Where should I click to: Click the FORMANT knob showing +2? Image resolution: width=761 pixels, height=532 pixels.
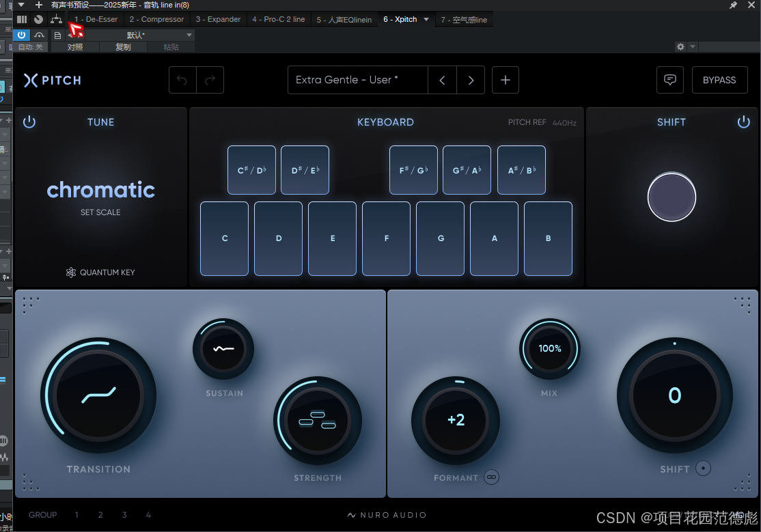pos(456,421)
